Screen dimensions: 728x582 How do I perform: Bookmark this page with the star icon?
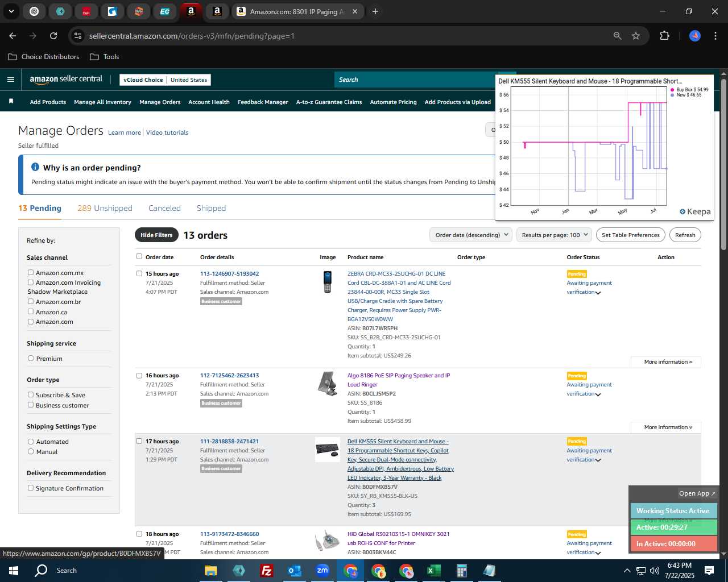pos(636,36)
